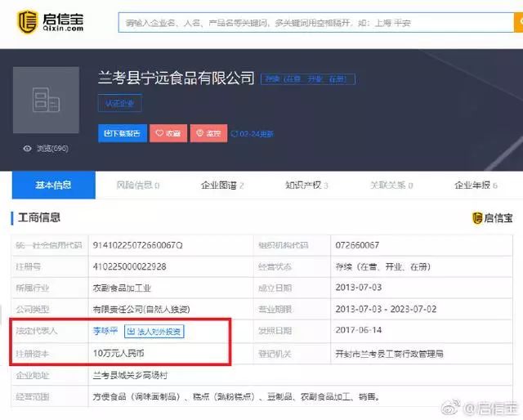523x420 pixels.
Task: Click the 认证企业 button
Action: point(120,104)
